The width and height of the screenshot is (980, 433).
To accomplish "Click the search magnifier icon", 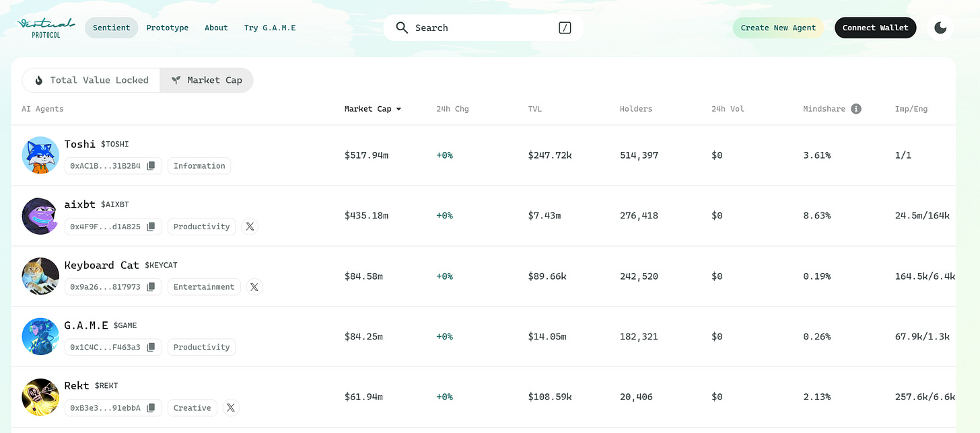I will pos(402,28).
